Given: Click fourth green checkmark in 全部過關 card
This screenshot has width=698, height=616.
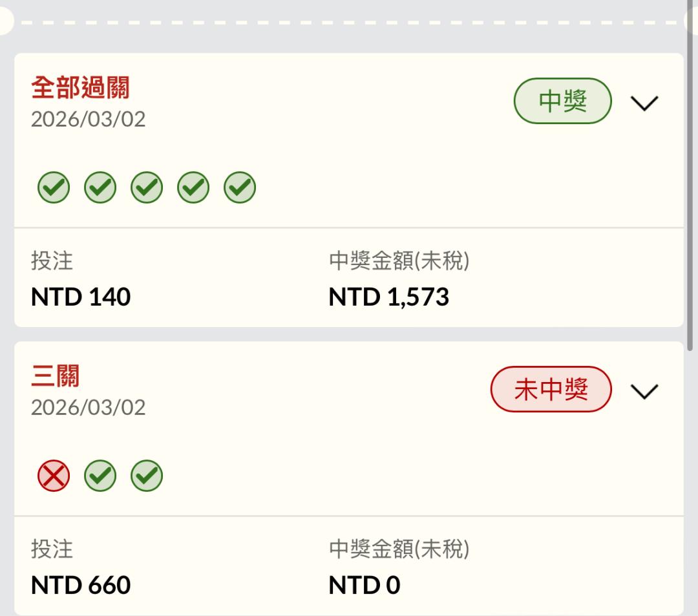Looking at the screenshot, I should (x=193, y=188).
